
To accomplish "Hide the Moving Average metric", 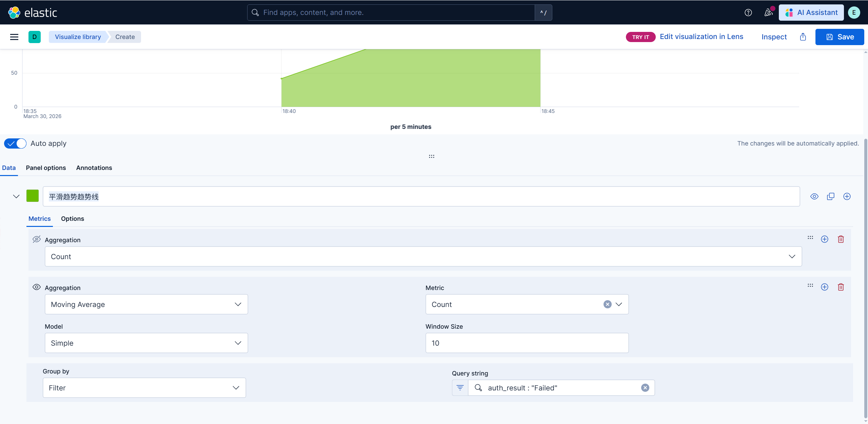I will [x=37, y=287].
